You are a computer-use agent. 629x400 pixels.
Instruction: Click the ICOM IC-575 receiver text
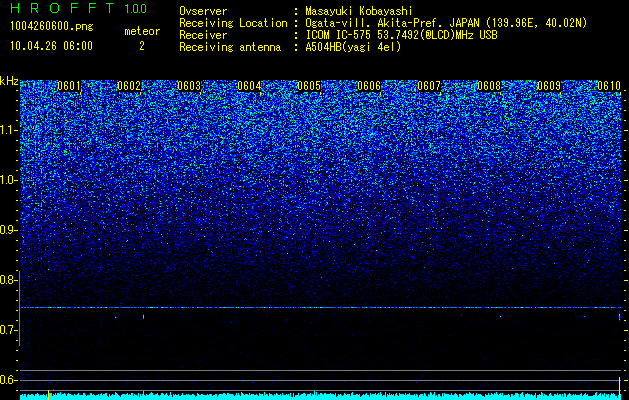pyautogui.click(x=401, y=35)
